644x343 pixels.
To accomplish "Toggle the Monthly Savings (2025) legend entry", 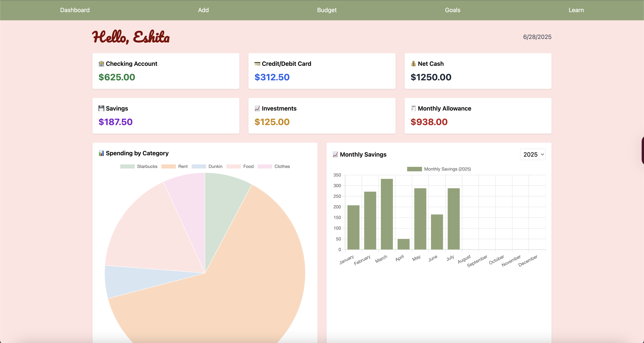I will [447, 169].
